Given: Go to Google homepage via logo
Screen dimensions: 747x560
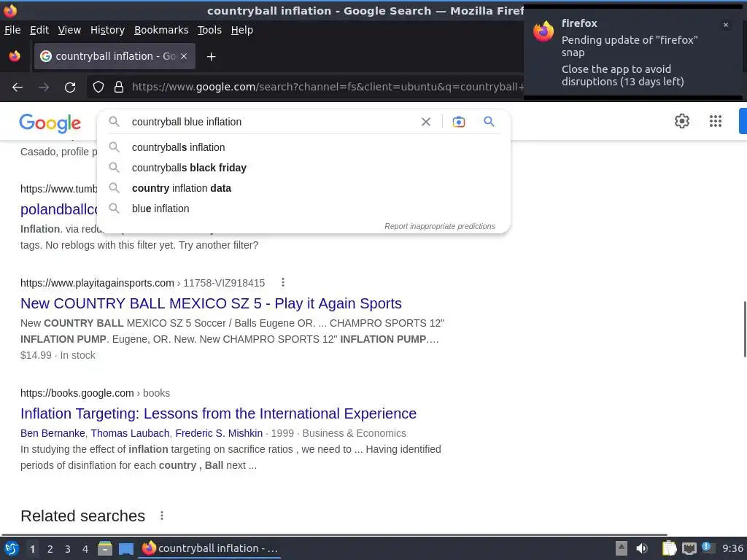Looking at the screenshot, I should pos(50,122).
